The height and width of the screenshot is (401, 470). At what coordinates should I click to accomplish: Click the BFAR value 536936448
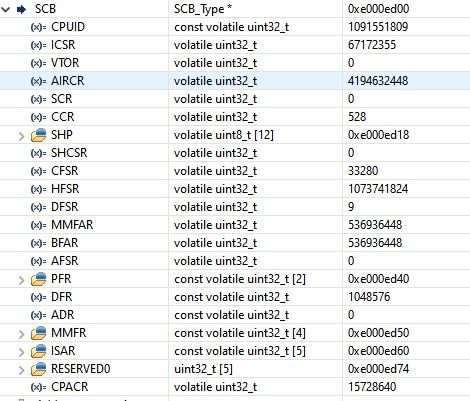coord(375,243)
